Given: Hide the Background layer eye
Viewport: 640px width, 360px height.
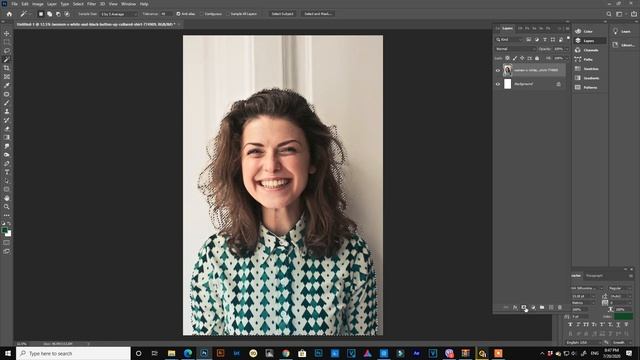Looking at the screenshot, I should pos(498,84).
